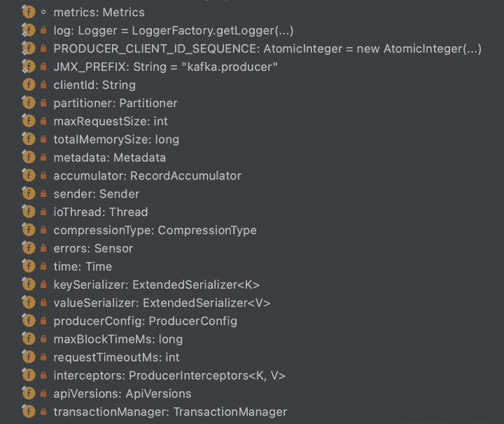Select maxRequestSize: int member
Image resolution: width=504 pixels, height=424 pixels.
110,121
